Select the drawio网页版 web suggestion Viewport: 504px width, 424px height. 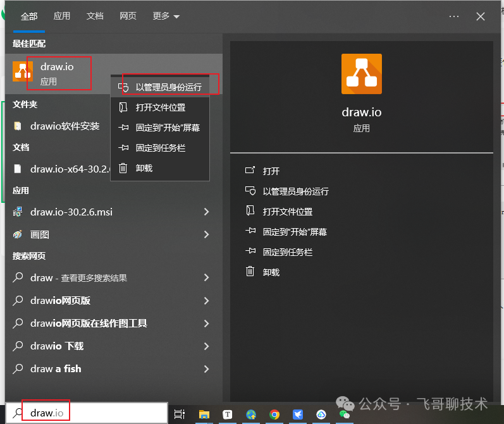[61, 301]
